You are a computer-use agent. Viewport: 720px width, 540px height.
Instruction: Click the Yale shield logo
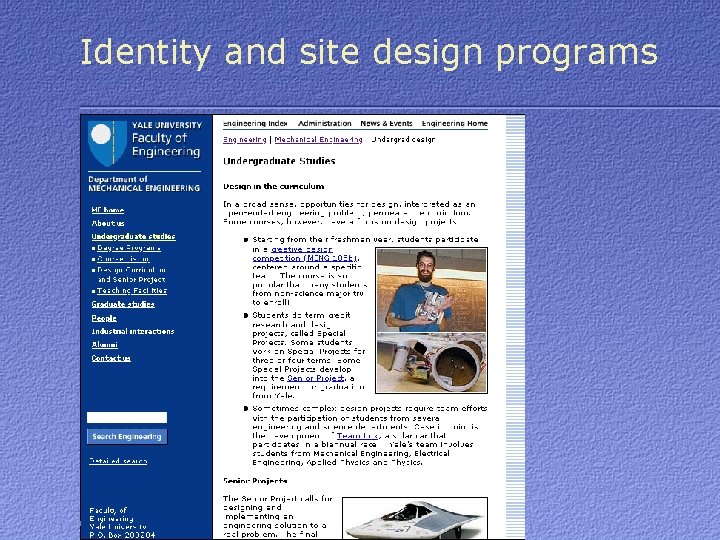click(107, 143)
